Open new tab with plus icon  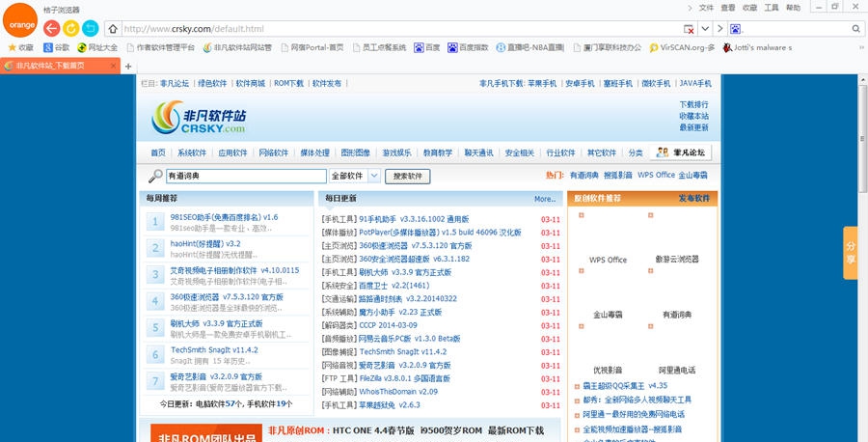[128, 66]
